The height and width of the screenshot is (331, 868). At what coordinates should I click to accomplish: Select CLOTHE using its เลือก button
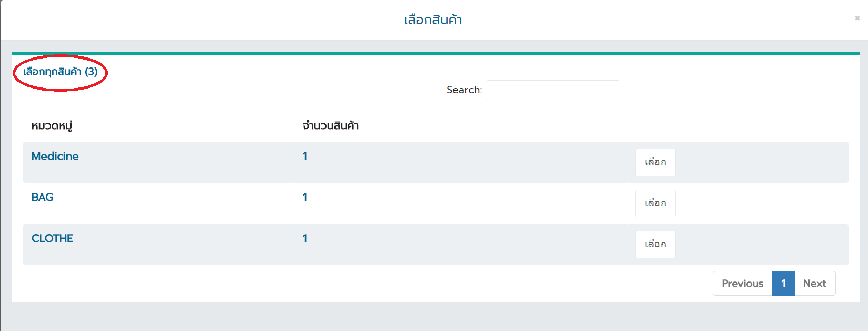[x=655, y=245]
